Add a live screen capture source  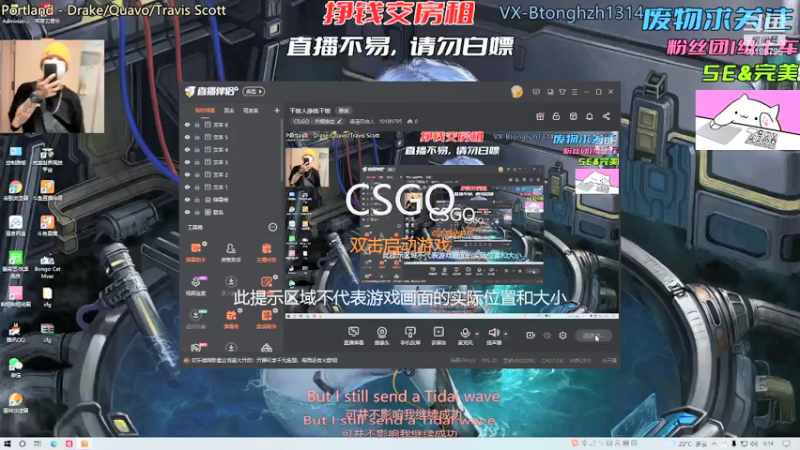pos(353,336)
